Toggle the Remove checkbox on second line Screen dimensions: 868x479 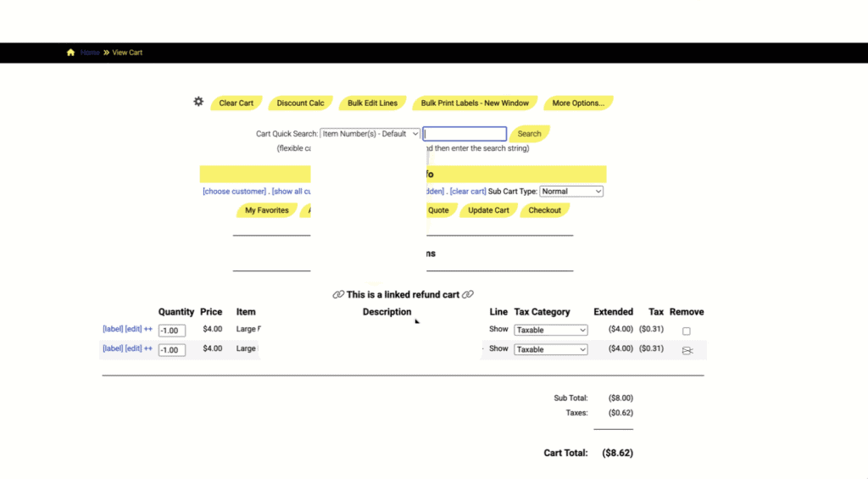pos(687,350)
